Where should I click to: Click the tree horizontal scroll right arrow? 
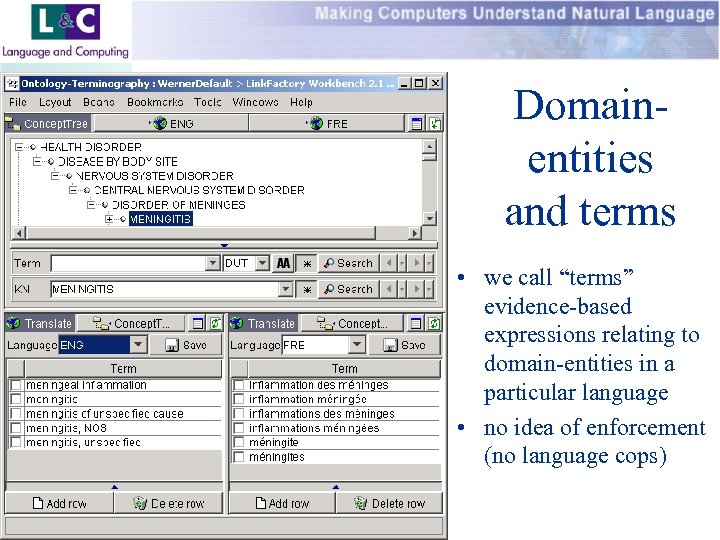pos(415,233)
